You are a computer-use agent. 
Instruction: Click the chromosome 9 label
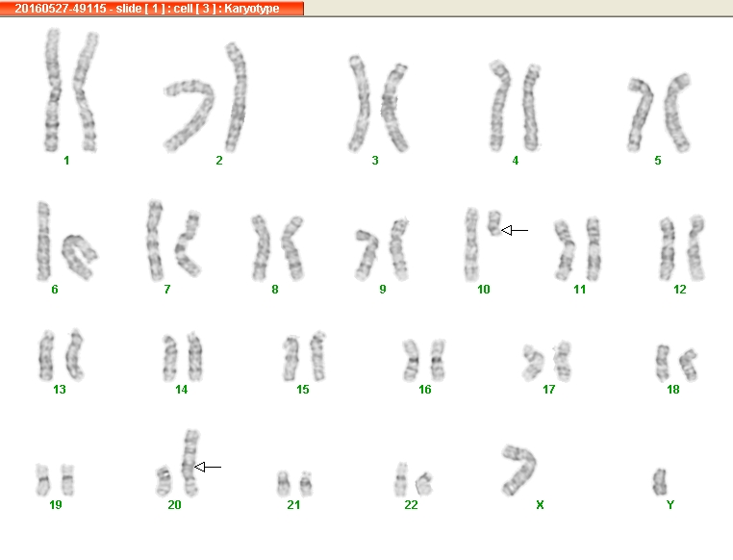(383, 290)
